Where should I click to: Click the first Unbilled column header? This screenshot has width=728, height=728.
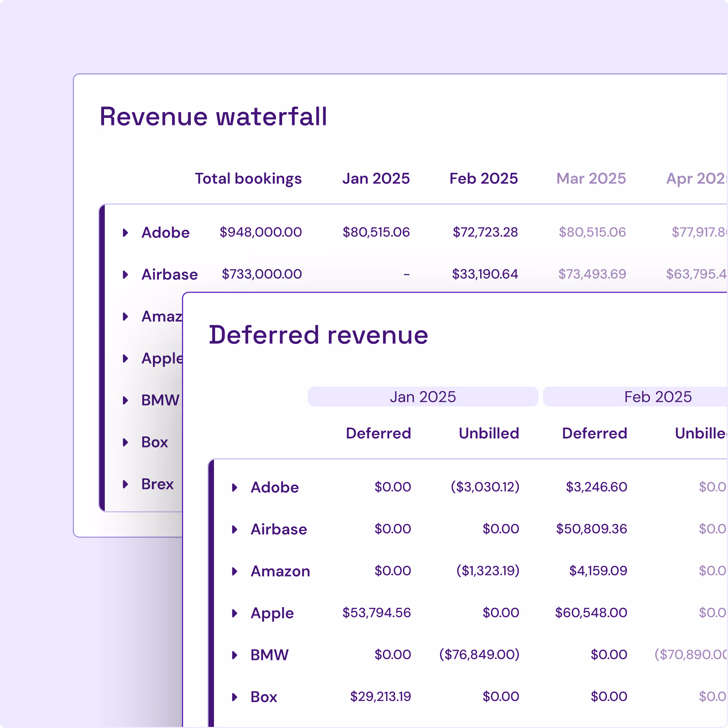point(489,433)
